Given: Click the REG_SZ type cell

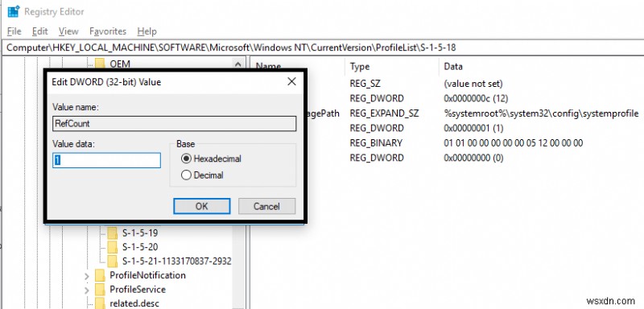Looking at the screenshot, I should point(365,84).
